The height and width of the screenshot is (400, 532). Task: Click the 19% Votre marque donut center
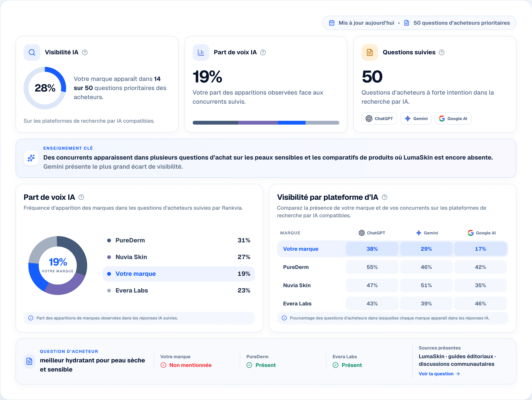coord(58,265)
